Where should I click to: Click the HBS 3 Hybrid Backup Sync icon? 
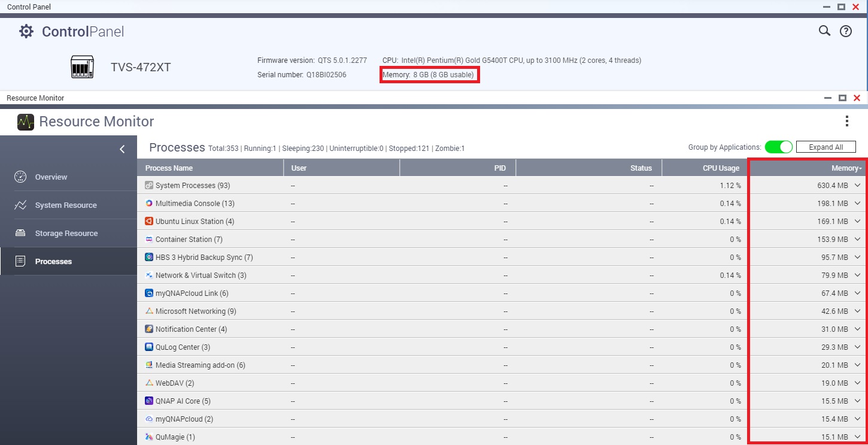[149, 258]
